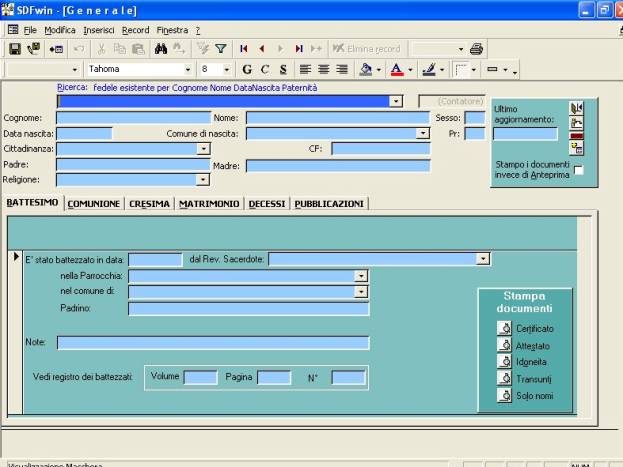Open the font size 8 dropdown
The height and width of the screenshot is (467, 623).
(226, 70)
